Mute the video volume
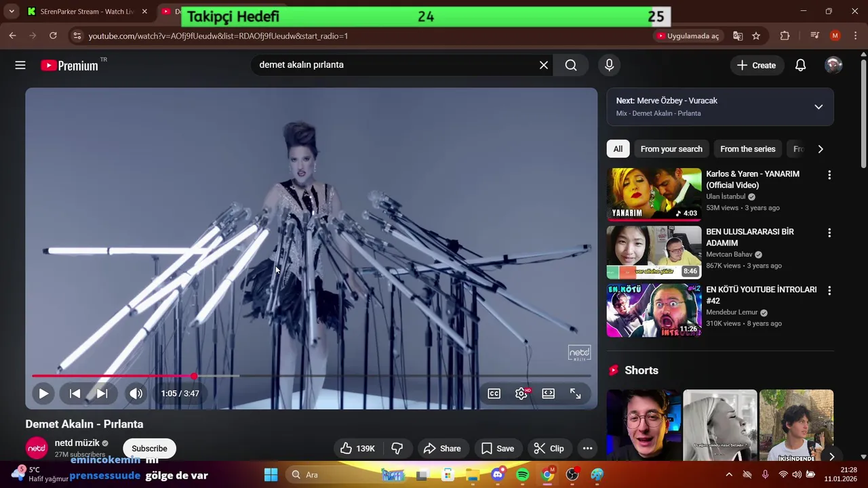The height and width of the screenshot is (488, 868). tap(136, 393)
